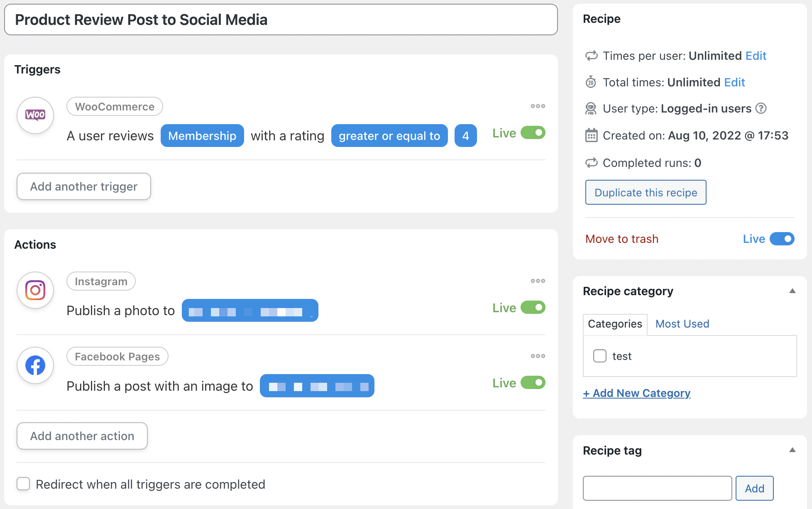Click Add New Category link

[x=637, y=393]
